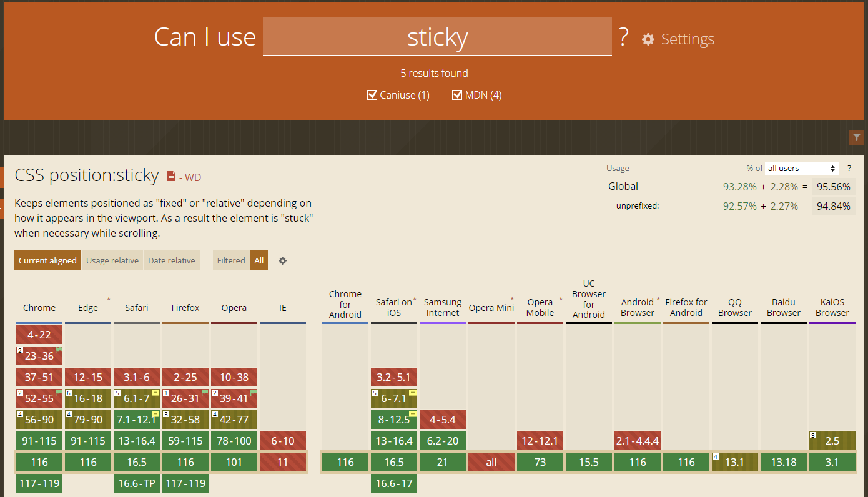Click Chrome for Android column header

[x=345, y=304]
